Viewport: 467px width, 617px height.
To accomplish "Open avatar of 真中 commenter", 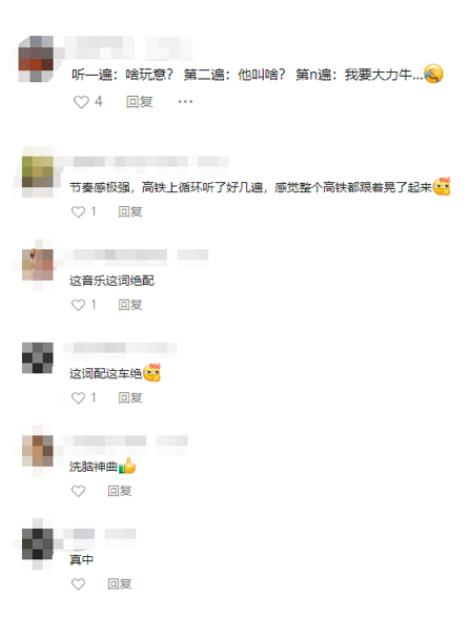I will coord(37,544).
